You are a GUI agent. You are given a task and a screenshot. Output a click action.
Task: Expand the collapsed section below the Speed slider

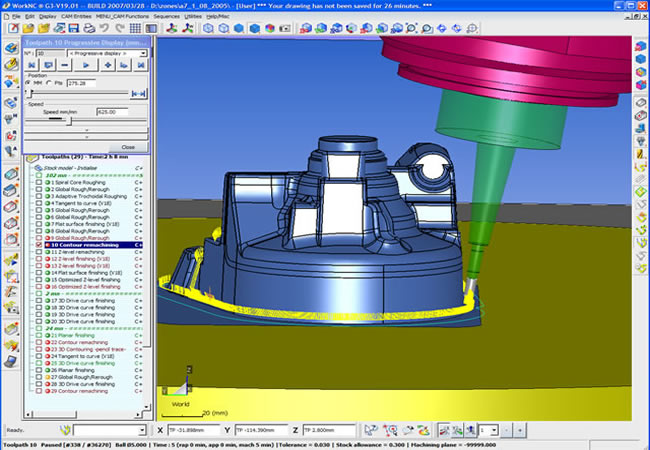pyautogui.click(x=86, y=130)
